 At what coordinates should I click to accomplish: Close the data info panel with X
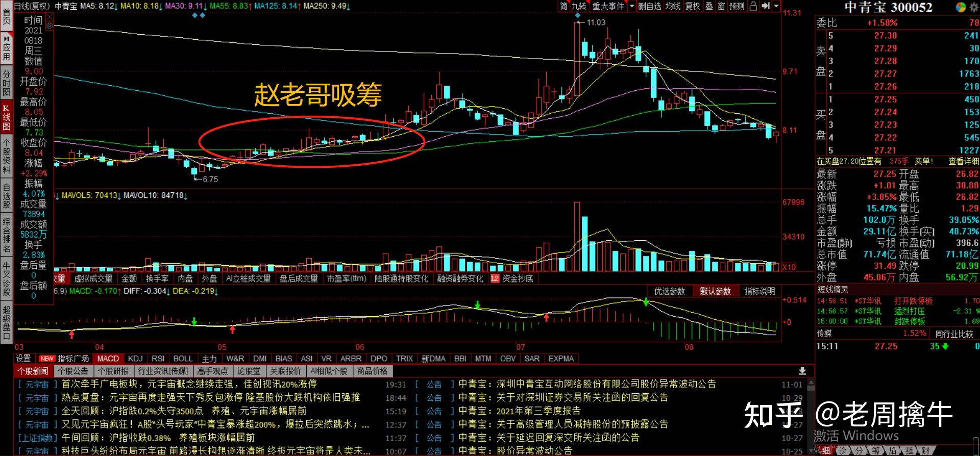50,17
